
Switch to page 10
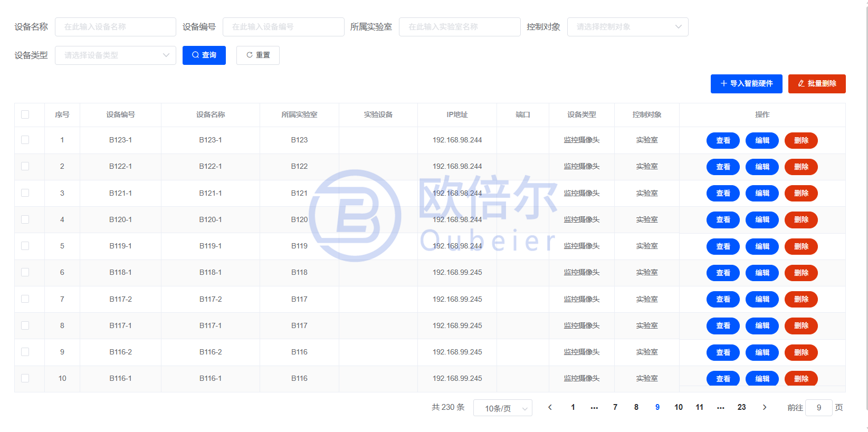point(679,407)
